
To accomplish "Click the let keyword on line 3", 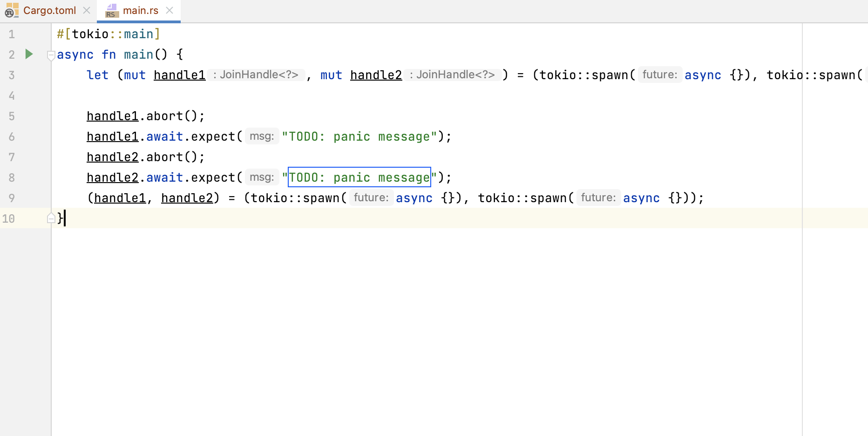I will click(x=98, y=75).
